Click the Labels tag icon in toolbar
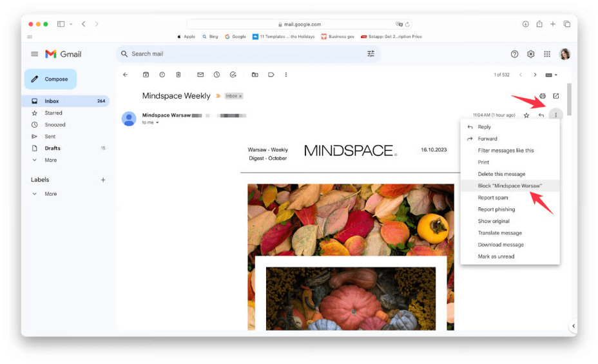 pyautogui.click(x=271, y=75)
